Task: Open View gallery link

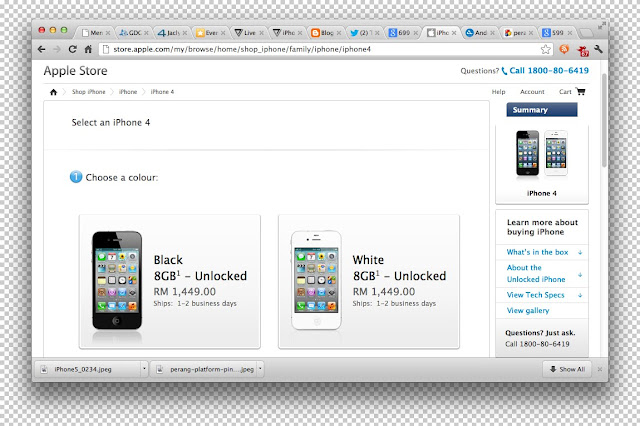Action: [x=528, y=311]
